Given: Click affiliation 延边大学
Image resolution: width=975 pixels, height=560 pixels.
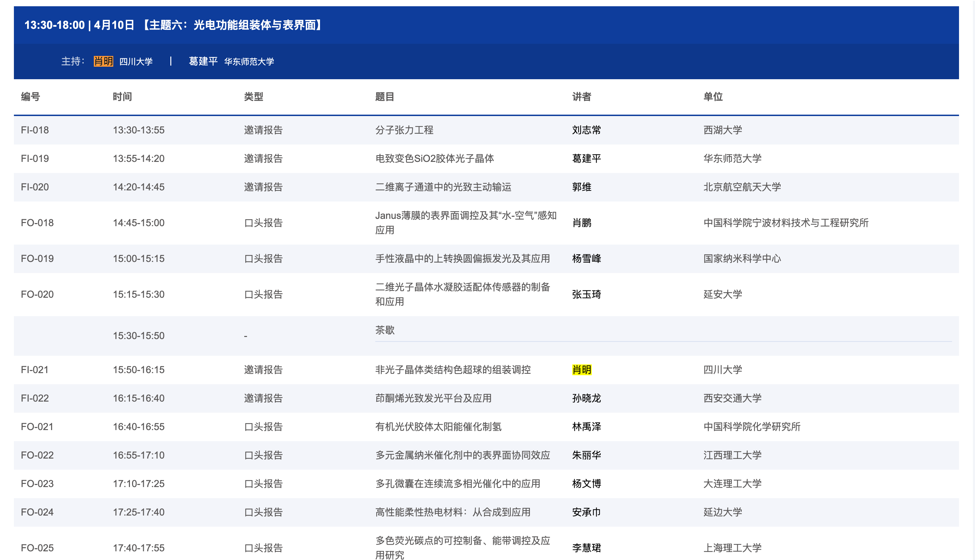Looking at the screenshot, I should tap(723, 512).
